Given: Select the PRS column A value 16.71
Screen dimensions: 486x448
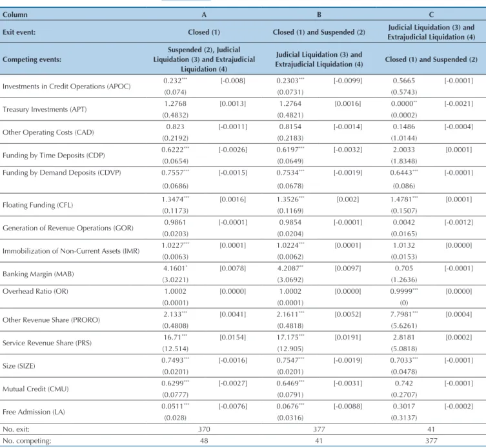Looking at the screenshot, I should [175, 337].
